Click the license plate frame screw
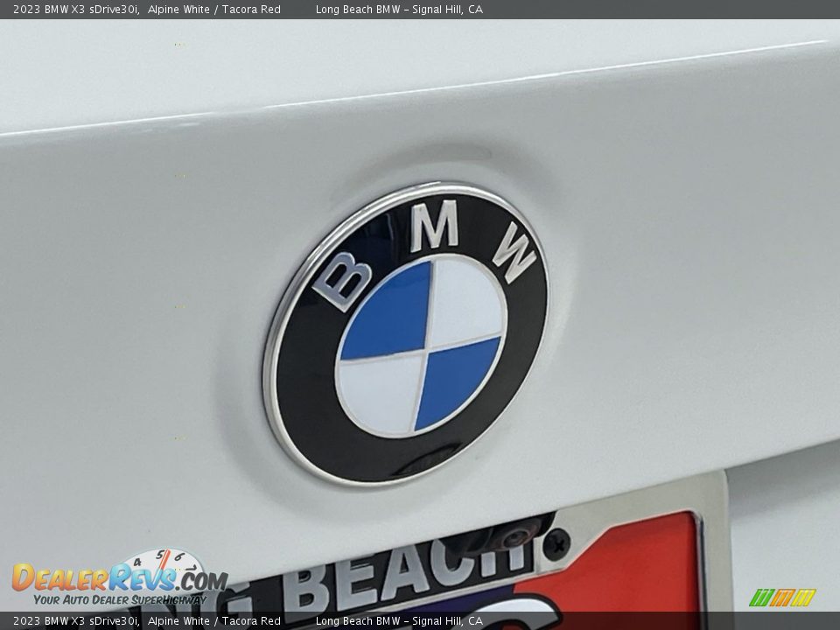The height and width of the screenshot is (630, 840). tap(557, 546)
